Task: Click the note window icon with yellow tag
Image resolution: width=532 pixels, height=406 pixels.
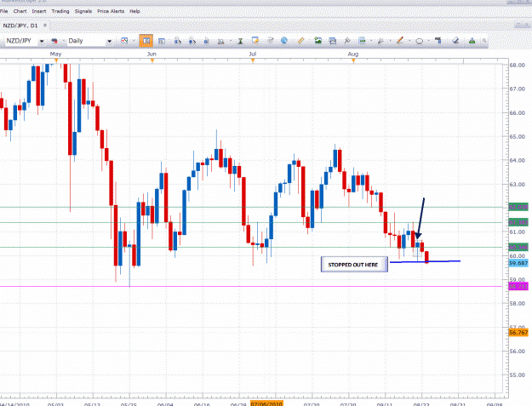Action: tap(255, 41)
